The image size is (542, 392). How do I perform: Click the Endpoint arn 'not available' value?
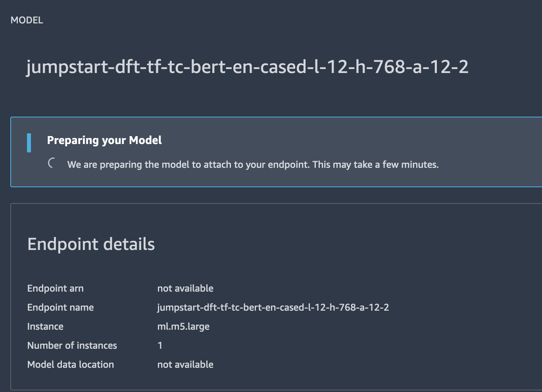click(185, 288)
